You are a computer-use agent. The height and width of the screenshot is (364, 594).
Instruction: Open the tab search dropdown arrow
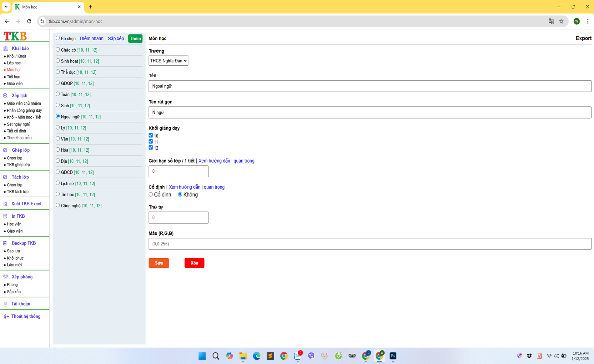coord(6,7)
